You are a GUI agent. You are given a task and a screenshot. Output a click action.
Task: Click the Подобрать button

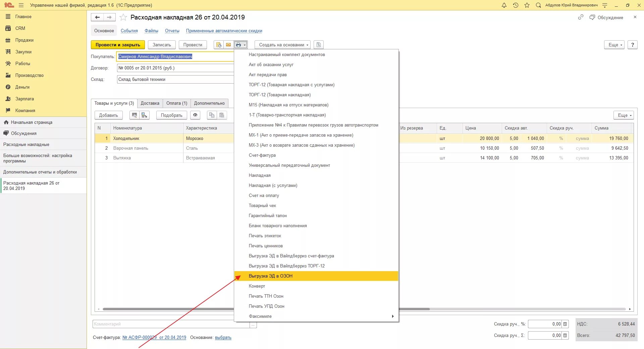click(x=171, y=115)
